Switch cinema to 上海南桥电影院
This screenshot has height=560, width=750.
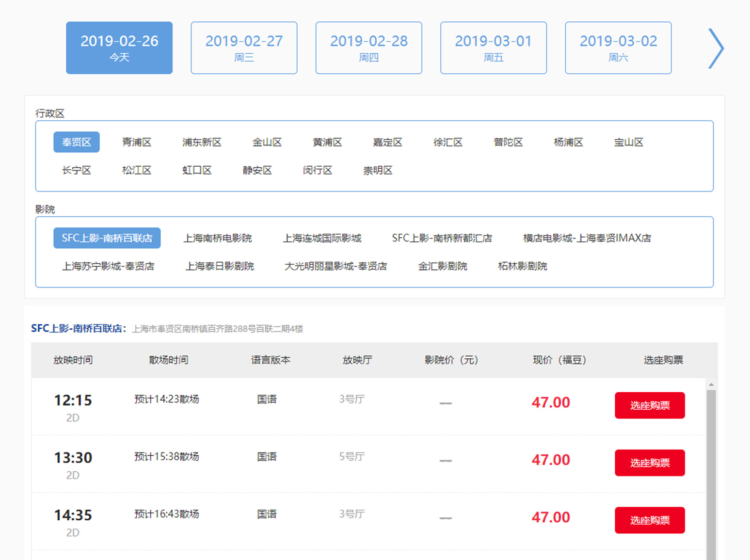coord(219,238)
